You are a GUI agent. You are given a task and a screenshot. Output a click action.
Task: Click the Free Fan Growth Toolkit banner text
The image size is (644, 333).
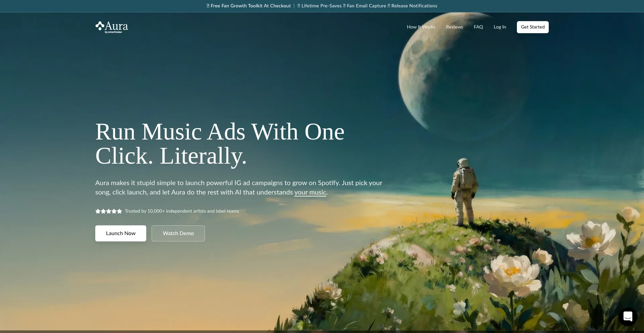pyautogui.click(x=251, y=6)
